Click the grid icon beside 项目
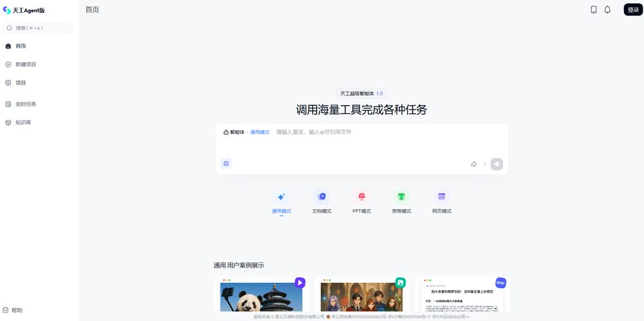The width and height of the screenshot is (644, 321). 8,83
